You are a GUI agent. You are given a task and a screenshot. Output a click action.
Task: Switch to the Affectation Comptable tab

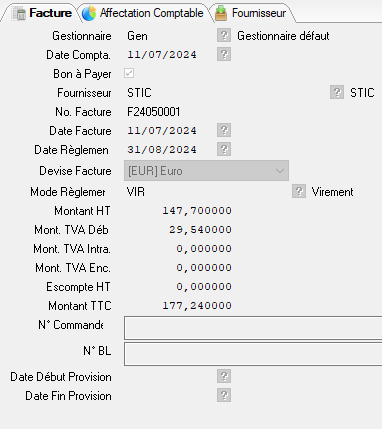click(144, 13)
